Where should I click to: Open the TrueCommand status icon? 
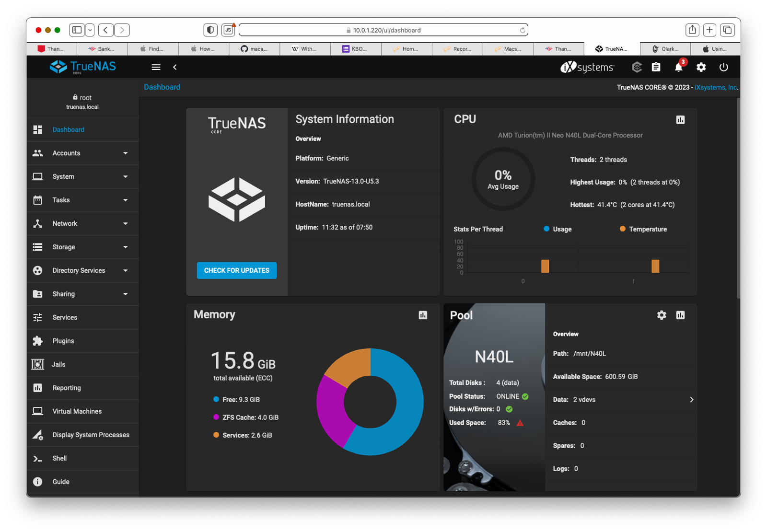pos(637,67)
